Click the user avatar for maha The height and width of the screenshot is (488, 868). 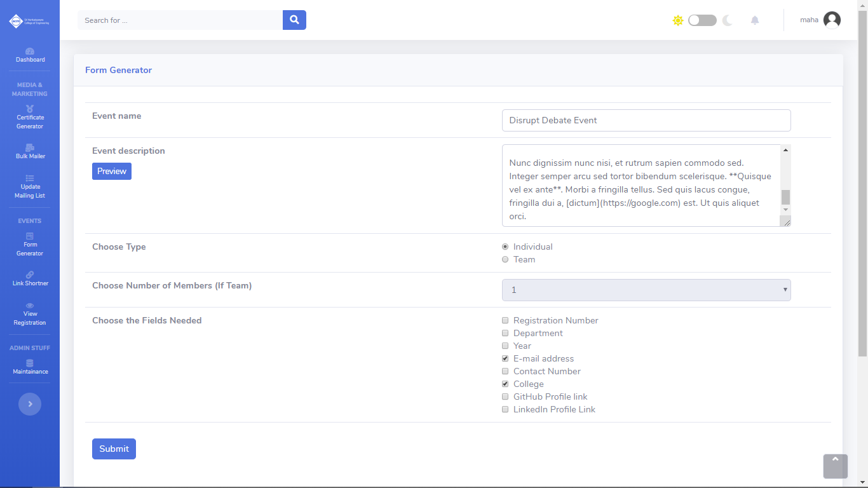click(832, 20)
